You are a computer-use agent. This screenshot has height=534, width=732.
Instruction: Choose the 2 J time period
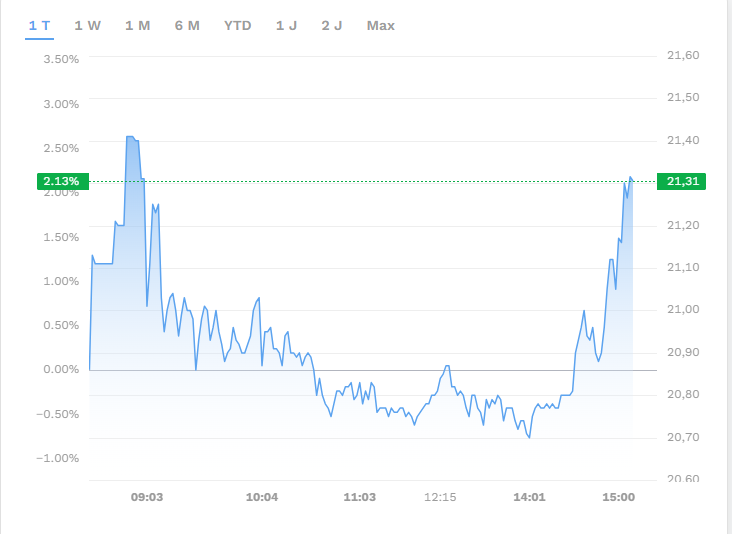(x=332, y=25)
